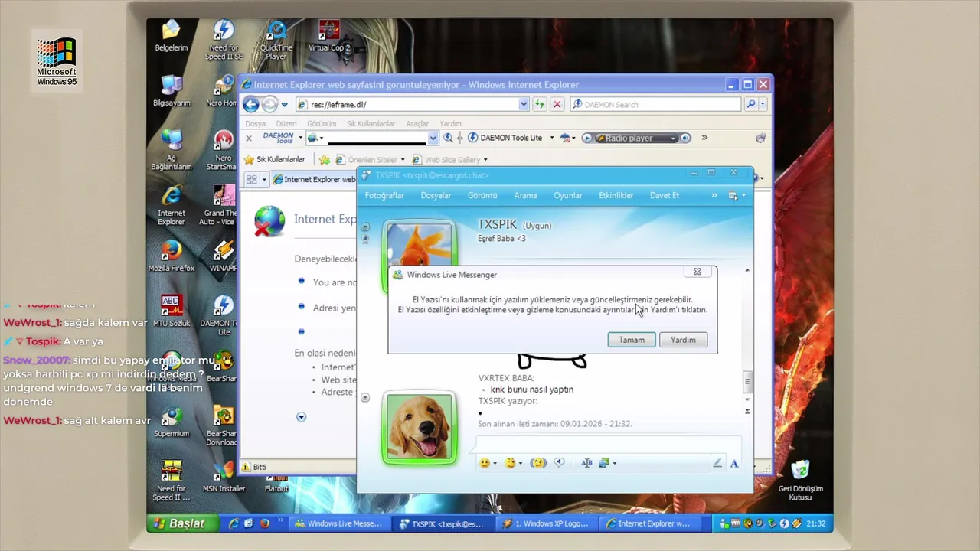This screenshot has height=551, width=980.
Task: Click the IE refresh button
Action: tap(540, 105)
